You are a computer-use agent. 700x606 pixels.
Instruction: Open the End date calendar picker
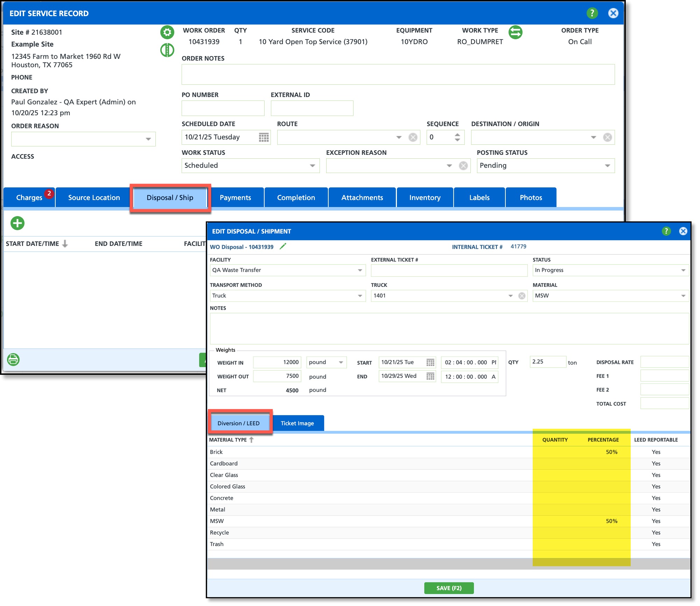(430, 376)
